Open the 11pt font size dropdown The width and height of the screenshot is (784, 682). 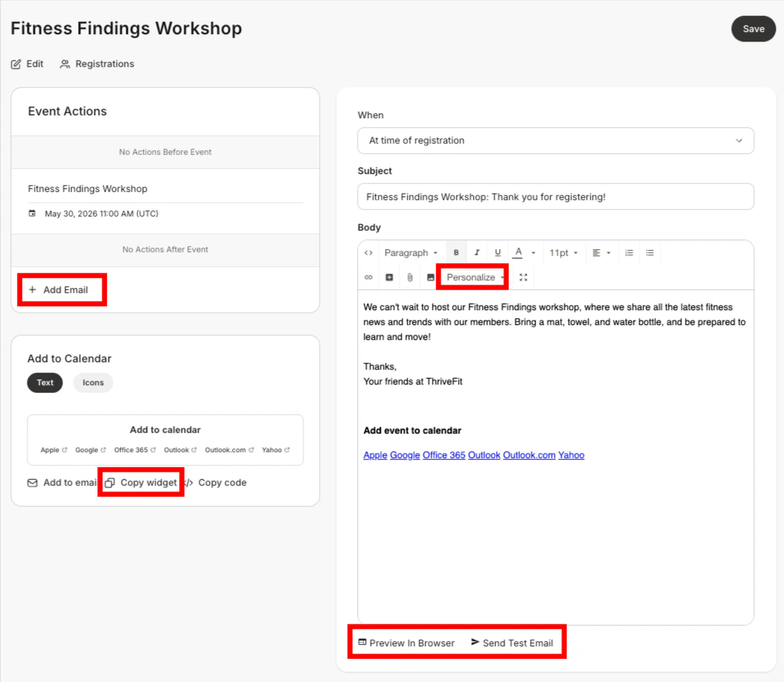click(x=564, y=253)
